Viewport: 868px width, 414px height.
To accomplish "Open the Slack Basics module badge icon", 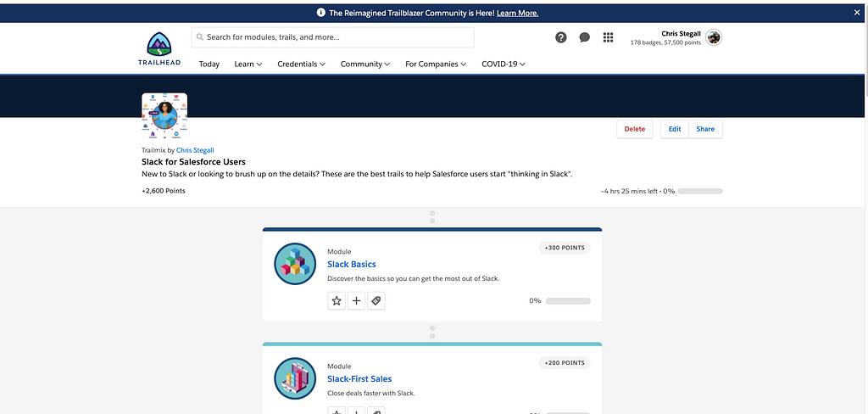I will pos(295,264).
